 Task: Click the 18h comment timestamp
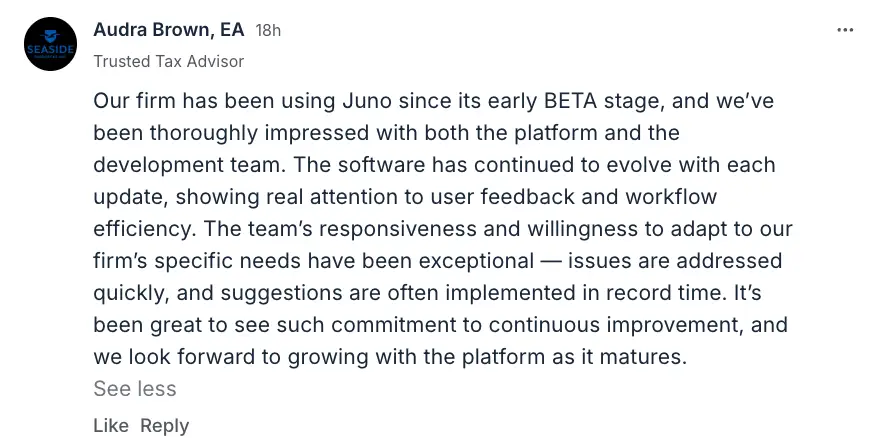[x=268, y=31]
